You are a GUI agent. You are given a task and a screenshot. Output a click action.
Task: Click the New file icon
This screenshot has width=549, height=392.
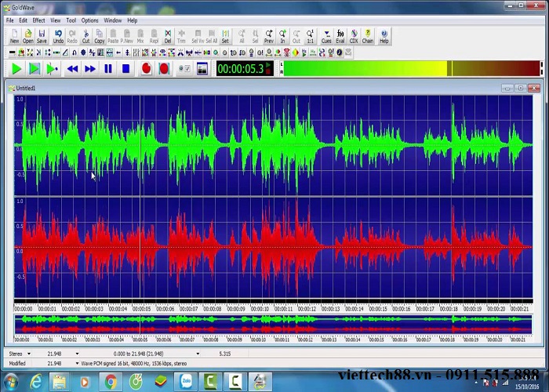click(14, 36)
